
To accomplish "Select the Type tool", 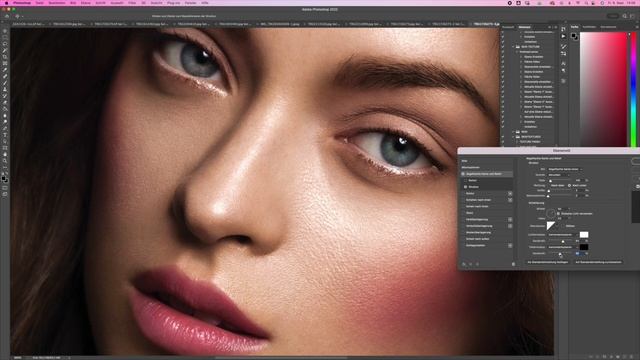I will pyautogui.click(x=5, y=135).
